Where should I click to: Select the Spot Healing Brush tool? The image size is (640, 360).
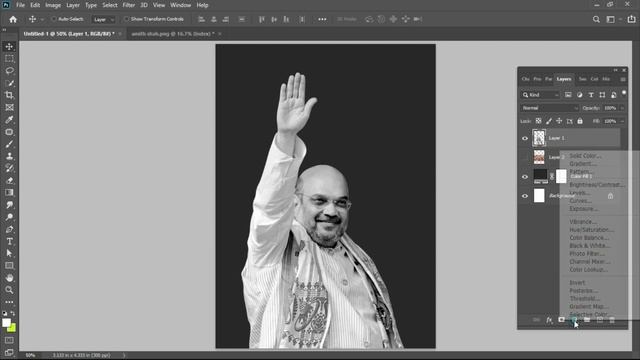point(9,132)
